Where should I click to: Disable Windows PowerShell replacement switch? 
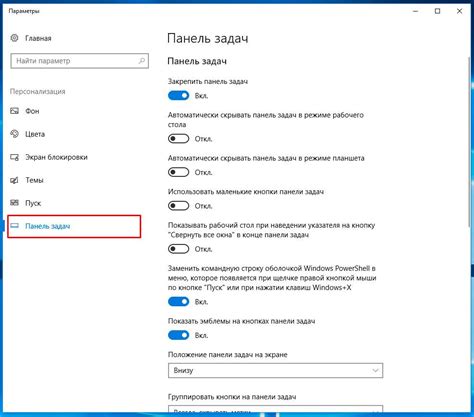click(x=178, y=302)
